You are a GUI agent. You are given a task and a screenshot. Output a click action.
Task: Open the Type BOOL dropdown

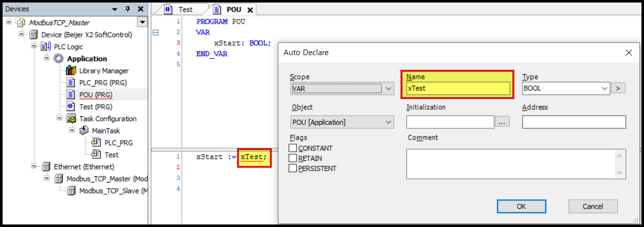(605, 88)
